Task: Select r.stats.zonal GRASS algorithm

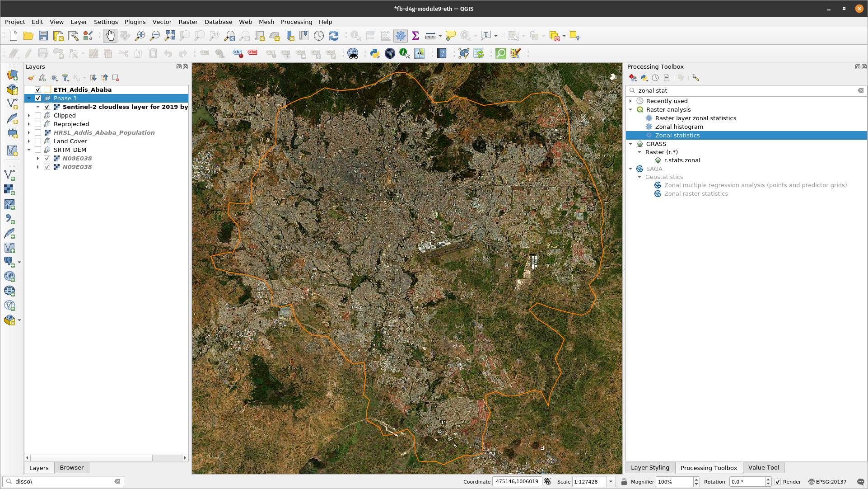Action: tap(682, 160)
